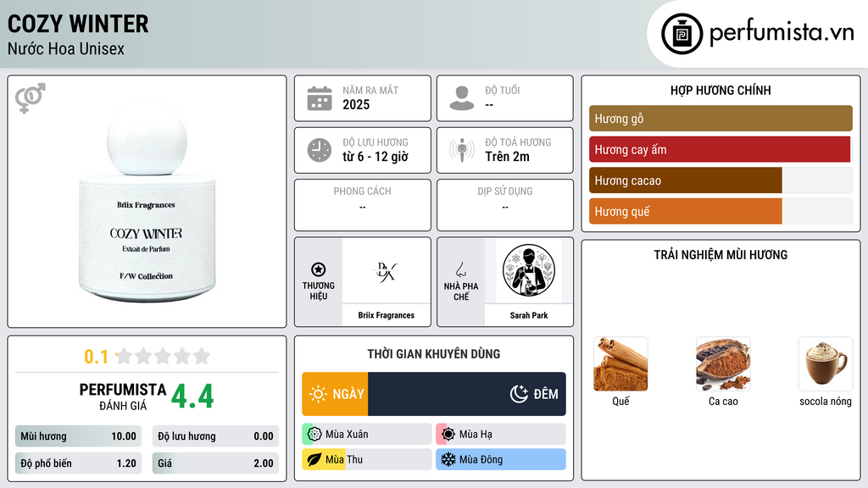The height and width of the screenshot is (488, 868).
Task: Click the Ca cao cocoa note image
Action: [x=723, y=364]
